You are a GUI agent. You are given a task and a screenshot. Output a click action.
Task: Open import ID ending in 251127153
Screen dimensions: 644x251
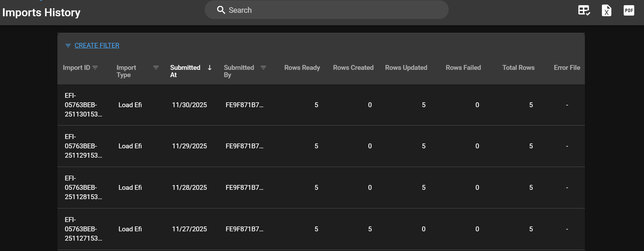click(x=83, y=229)
